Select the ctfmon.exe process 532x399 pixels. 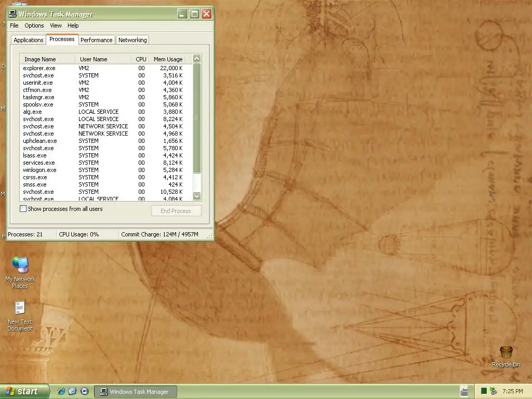point(106,90)
